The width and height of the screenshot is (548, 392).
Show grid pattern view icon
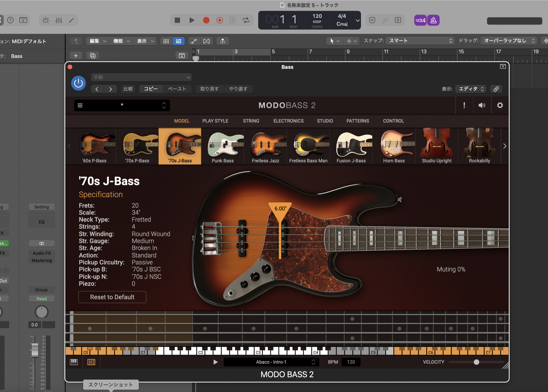pyautogui.click(x=91, y=362)
